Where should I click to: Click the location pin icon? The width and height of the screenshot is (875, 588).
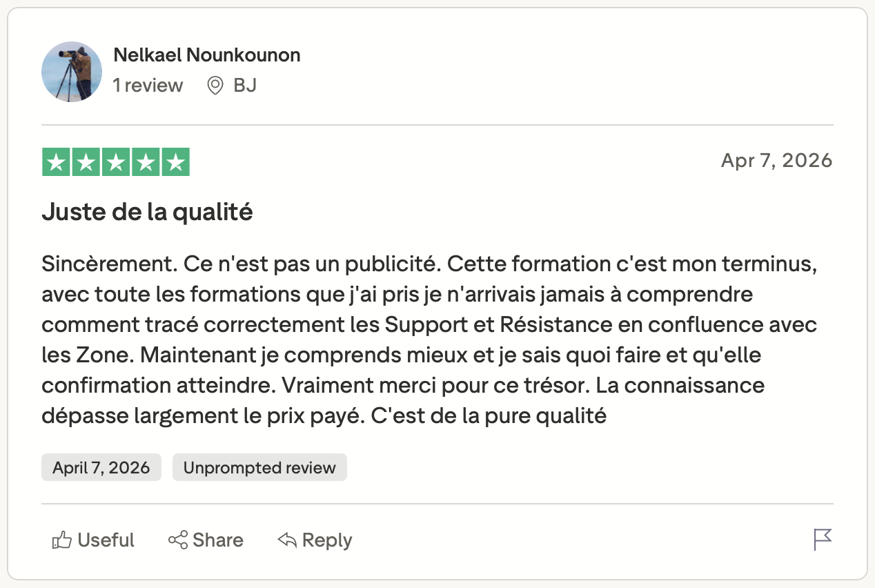[215, 86]
